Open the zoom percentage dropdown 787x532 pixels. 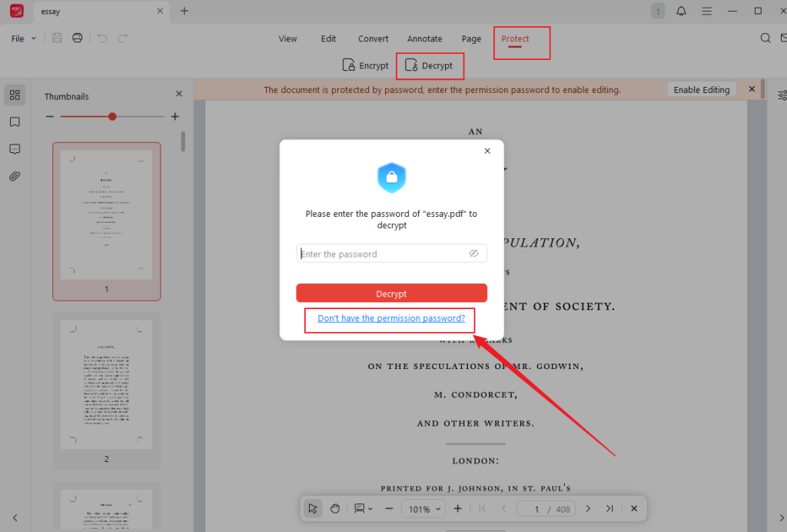[423, 508]
